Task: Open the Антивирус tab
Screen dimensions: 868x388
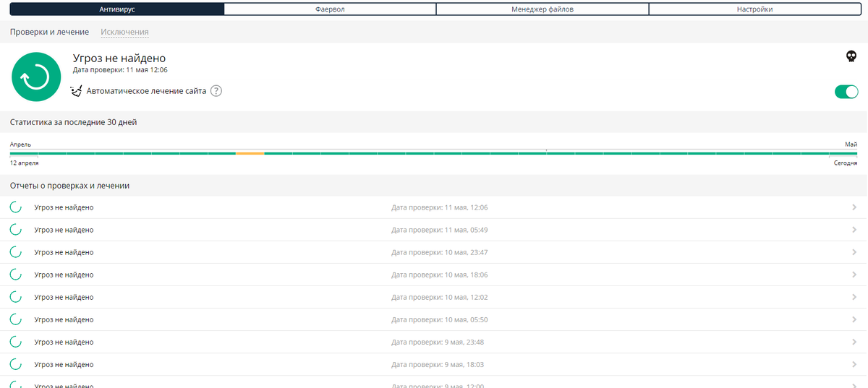Action: 117,9
